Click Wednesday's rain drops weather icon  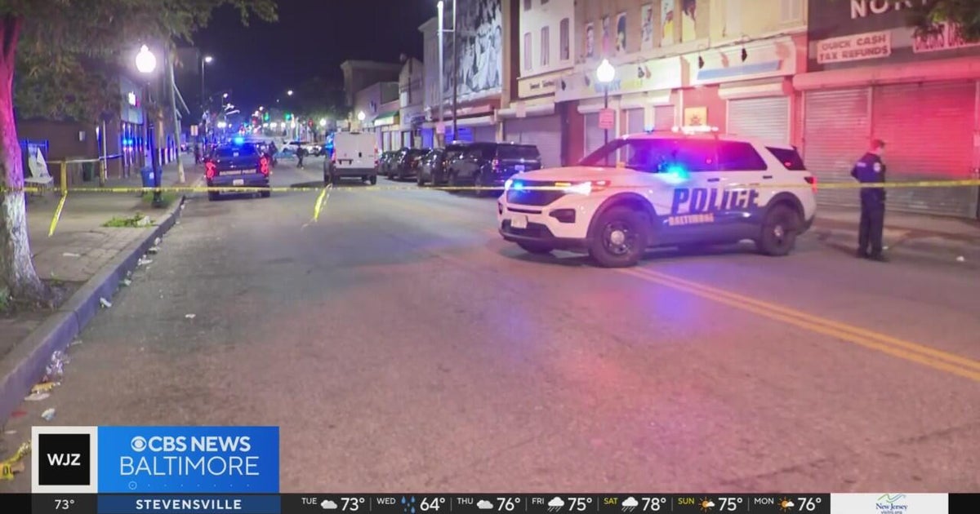pos(408,504)
